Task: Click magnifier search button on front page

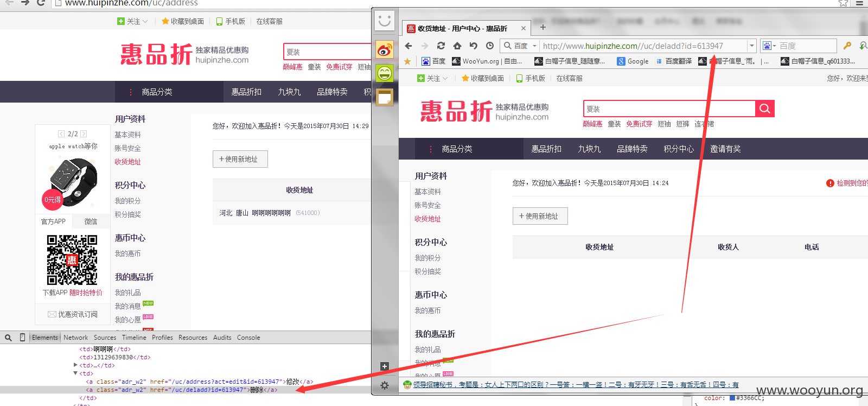Action: point(765,109)
